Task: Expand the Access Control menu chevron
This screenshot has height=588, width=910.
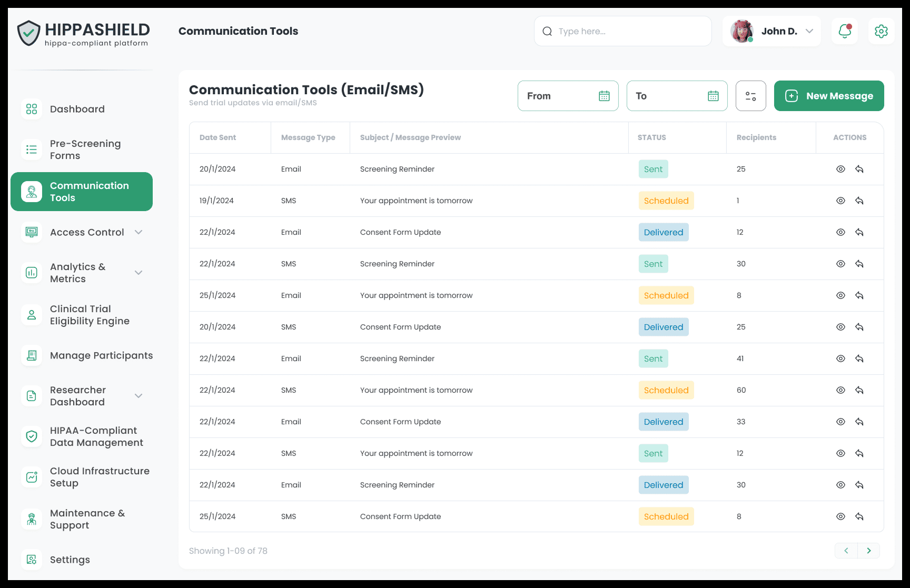Action: tap(139, 232)
